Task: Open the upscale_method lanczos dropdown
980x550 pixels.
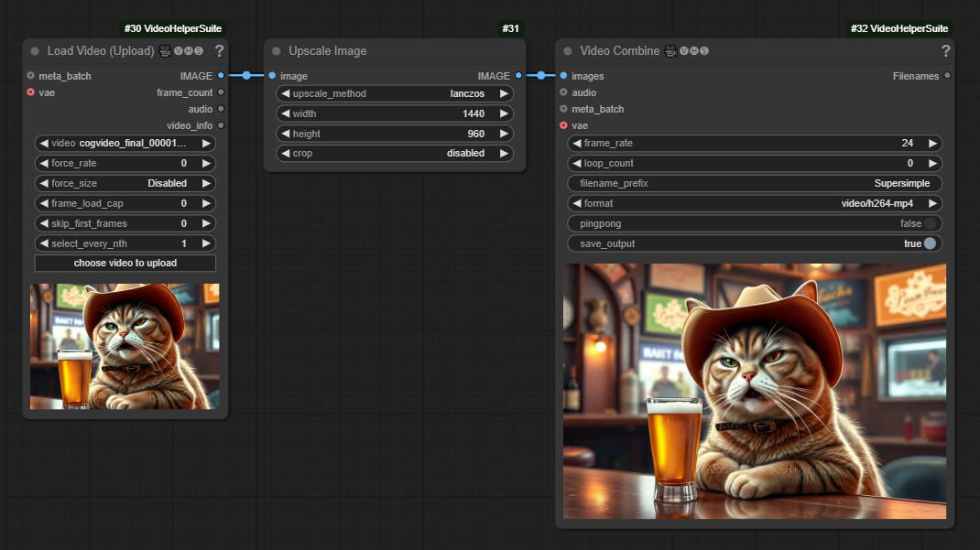Action: click(394, 93)
